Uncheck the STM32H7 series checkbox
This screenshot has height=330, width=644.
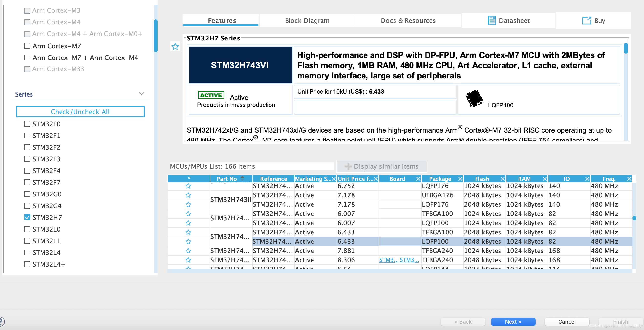pos(27,217)
